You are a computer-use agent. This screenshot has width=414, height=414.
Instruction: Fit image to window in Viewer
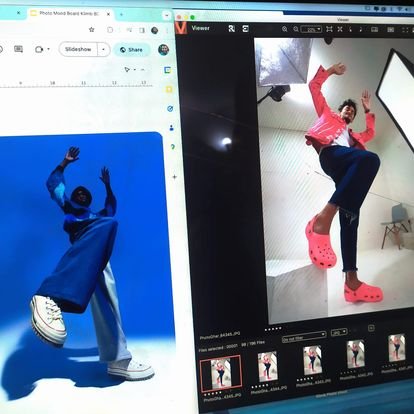329,29
